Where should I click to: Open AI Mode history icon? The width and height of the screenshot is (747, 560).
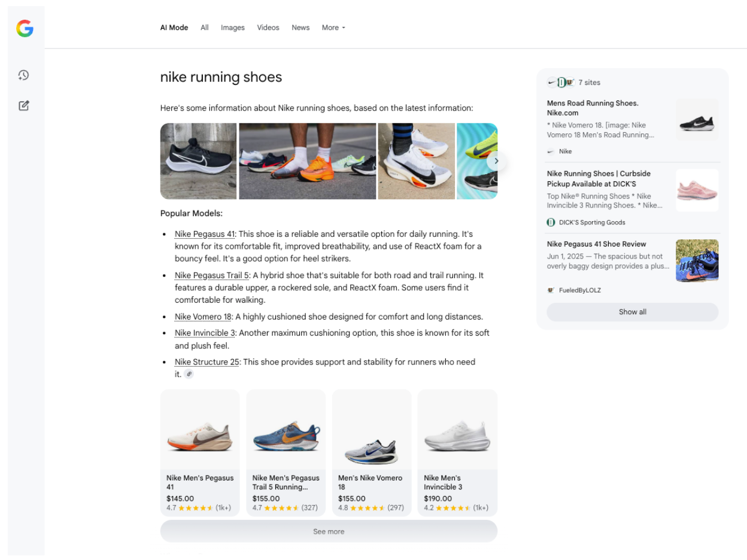(x=23, y=75)
